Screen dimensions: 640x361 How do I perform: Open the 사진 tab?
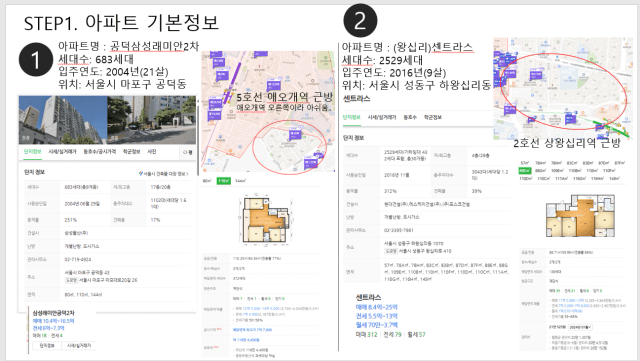151,152
